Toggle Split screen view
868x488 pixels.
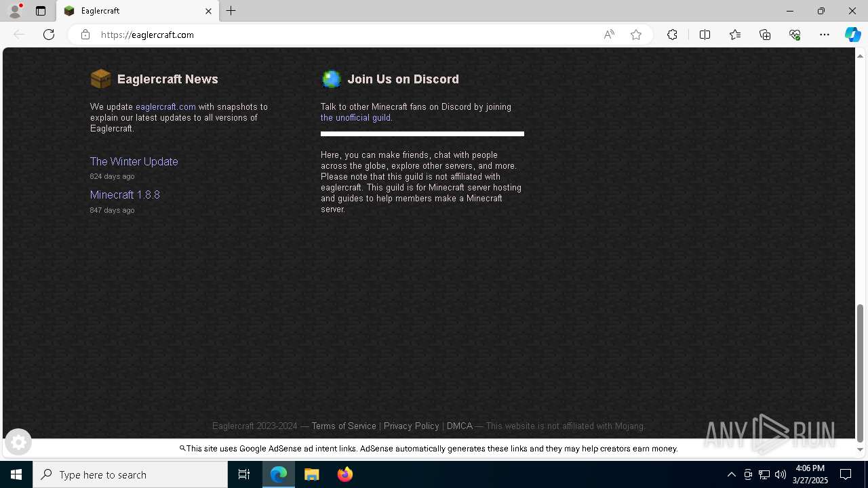[x=705, y=35]
